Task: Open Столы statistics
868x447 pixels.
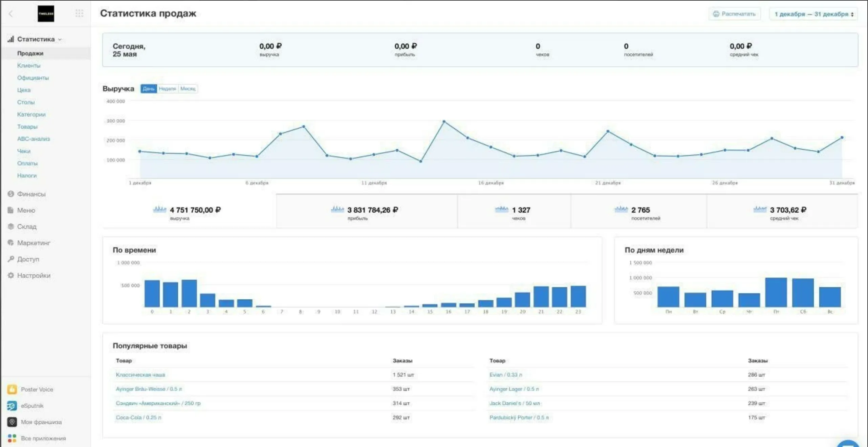Action: click(x=26, y=102)
